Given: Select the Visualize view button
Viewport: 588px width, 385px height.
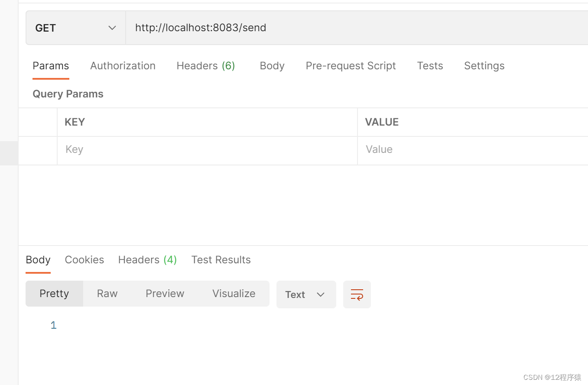Looking at the screenshot, I should point(234,294).
